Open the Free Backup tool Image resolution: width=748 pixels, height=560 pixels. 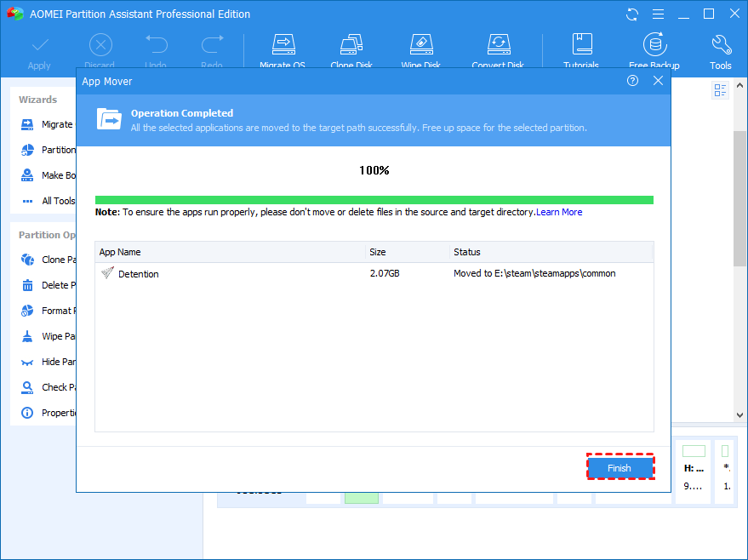click(x=654, y=50)
